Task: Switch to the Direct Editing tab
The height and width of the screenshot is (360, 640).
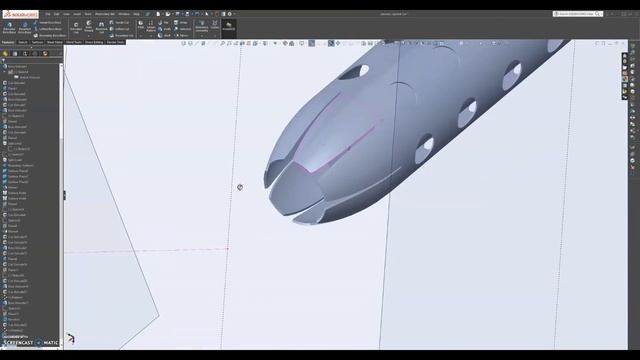Action: coord(94,42)
